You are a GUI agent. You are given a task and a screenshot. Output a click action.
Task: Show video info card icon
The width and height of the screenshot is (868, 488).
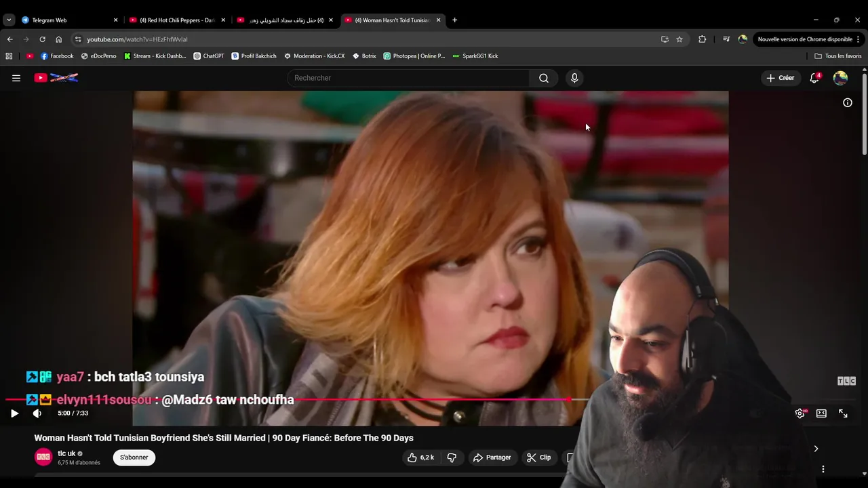[848, 103]
